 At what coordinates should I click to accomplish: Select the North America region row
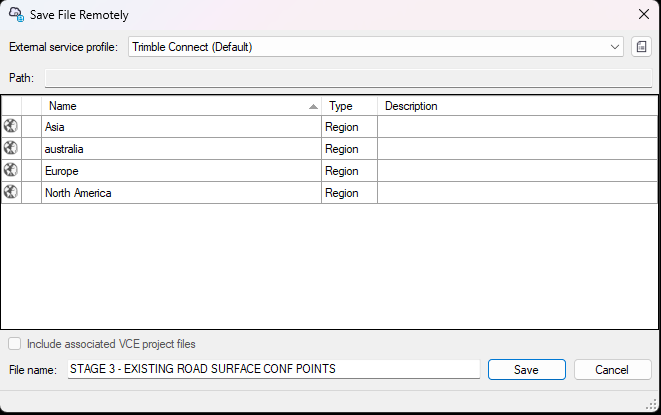pos(180,193)
